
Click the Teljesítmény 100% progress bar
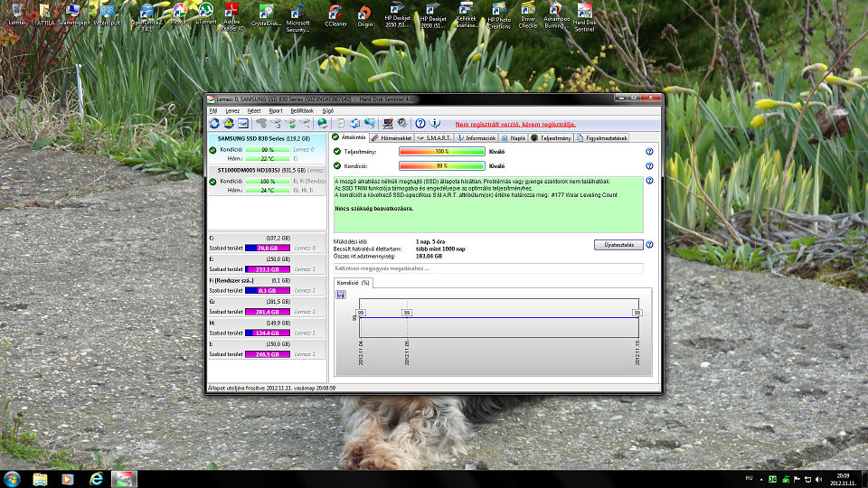tap(442, 152)
